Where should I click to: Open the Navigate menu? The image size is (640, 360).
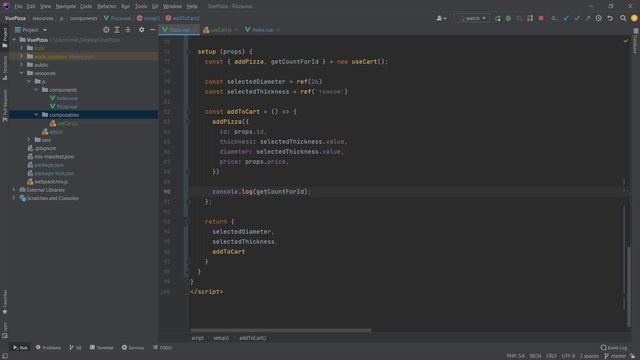coord(66,7)
